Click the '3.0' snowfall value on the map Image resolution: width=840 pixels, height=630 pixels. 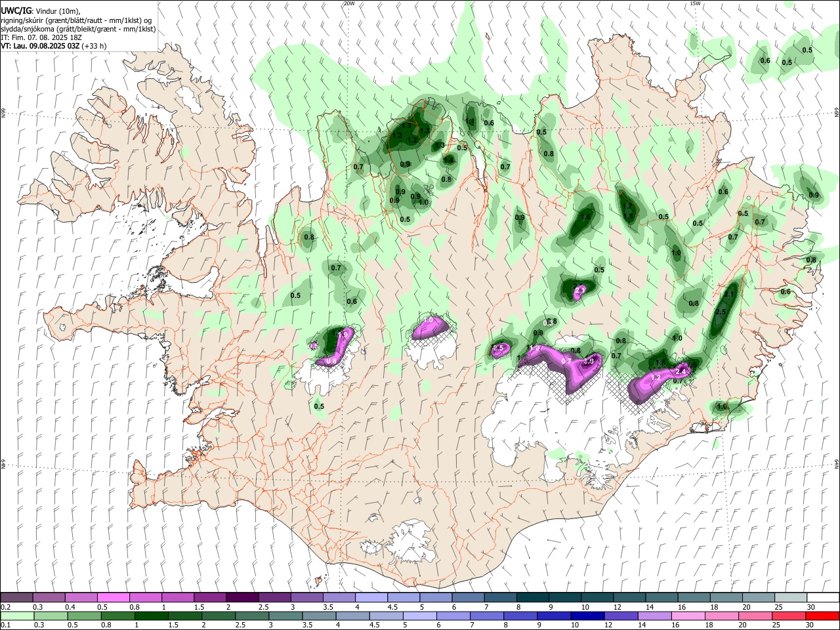tap(589, 361)
